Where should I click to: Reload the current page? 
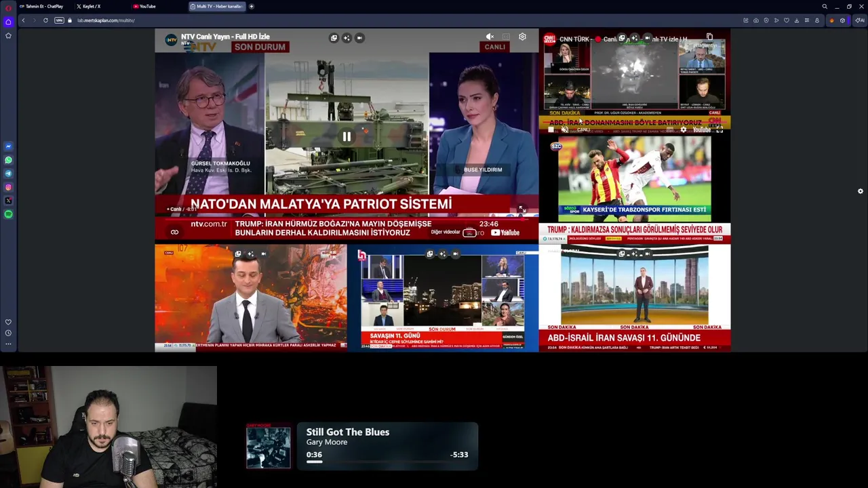tap(45, 20)
